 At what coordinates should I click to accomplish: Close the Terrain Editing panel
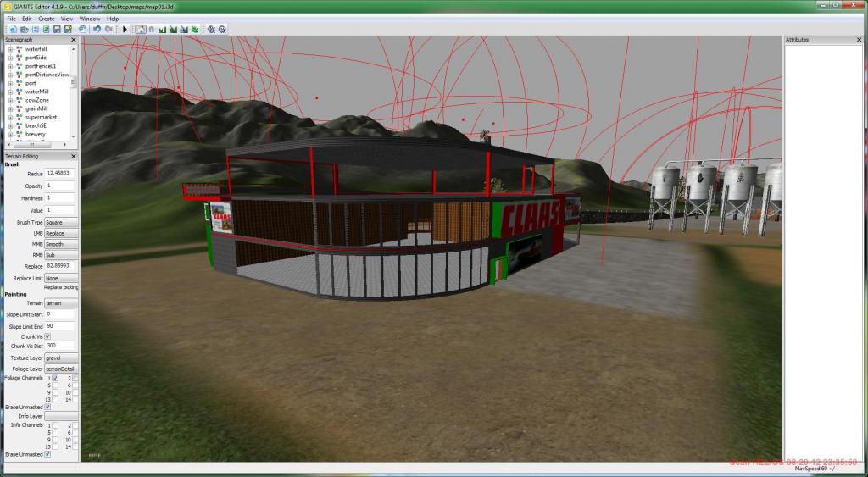click(74, 157)
